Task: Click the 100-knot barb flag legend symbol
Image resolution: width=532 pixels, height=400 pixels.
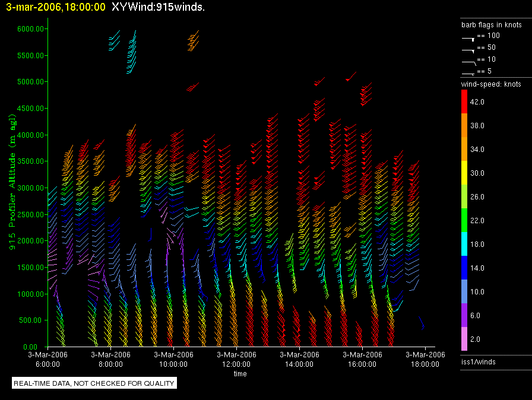Action: coord(468,39)
